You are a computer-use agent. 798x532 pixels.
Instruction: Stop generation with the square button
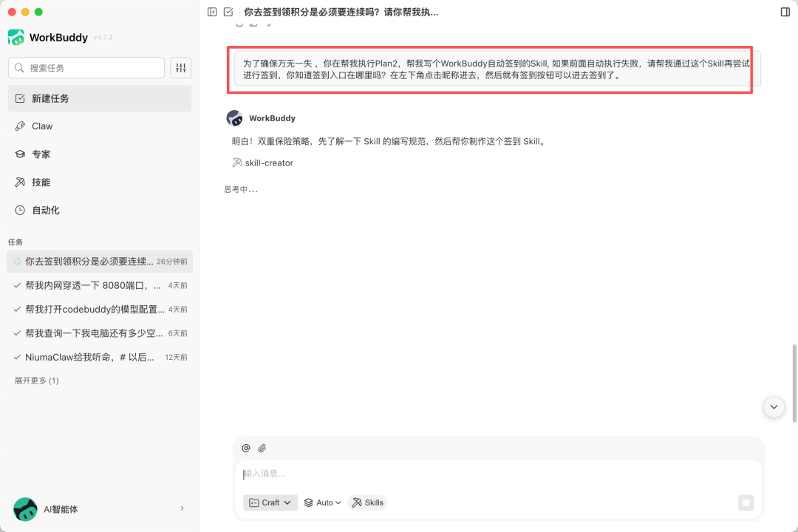pyautogui.click(x=746, y=502)
